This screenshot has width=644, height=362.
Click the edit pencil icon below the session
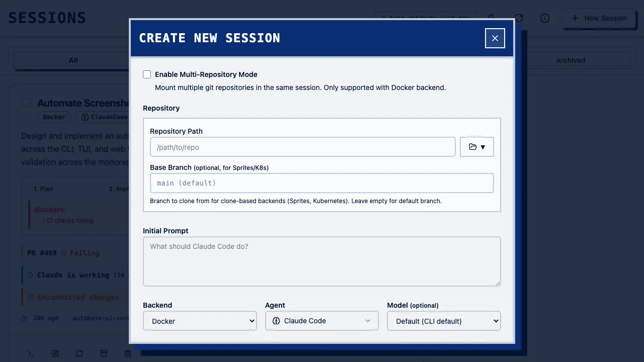tap(55, 353)
